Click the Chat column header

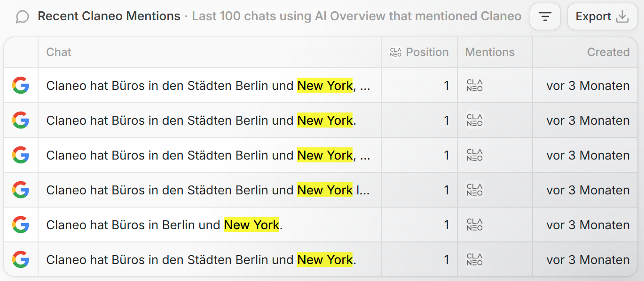coord(58,52)
